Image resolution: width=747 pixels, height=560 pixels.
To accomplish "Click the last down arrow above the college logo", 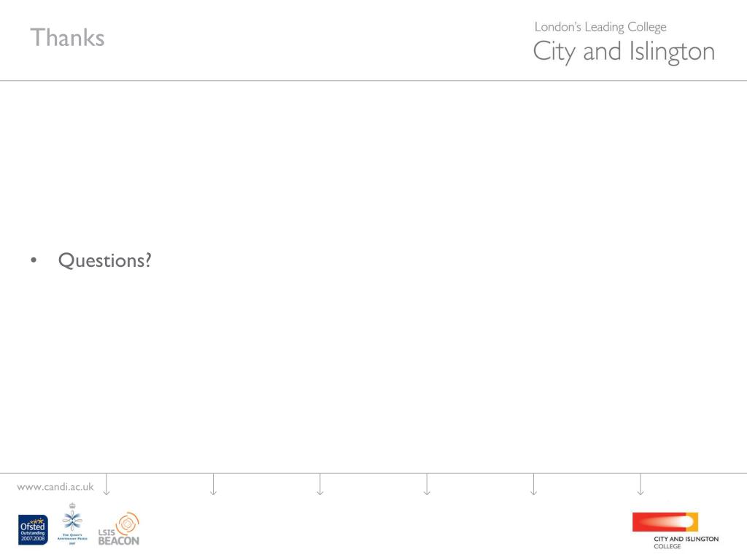I will click(640, 485).
